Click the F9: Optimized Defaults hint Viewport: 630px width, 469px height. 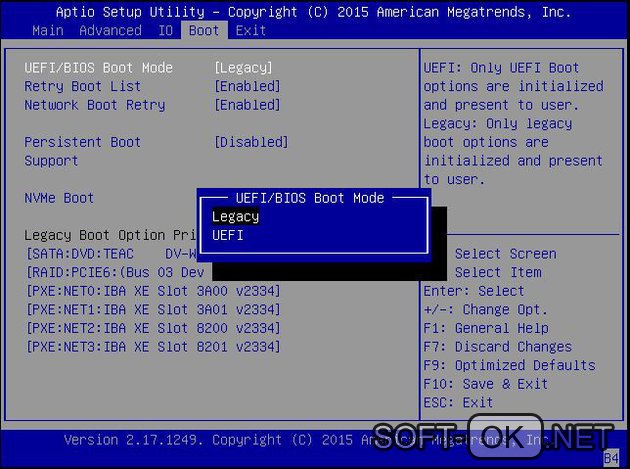(509, 365)
